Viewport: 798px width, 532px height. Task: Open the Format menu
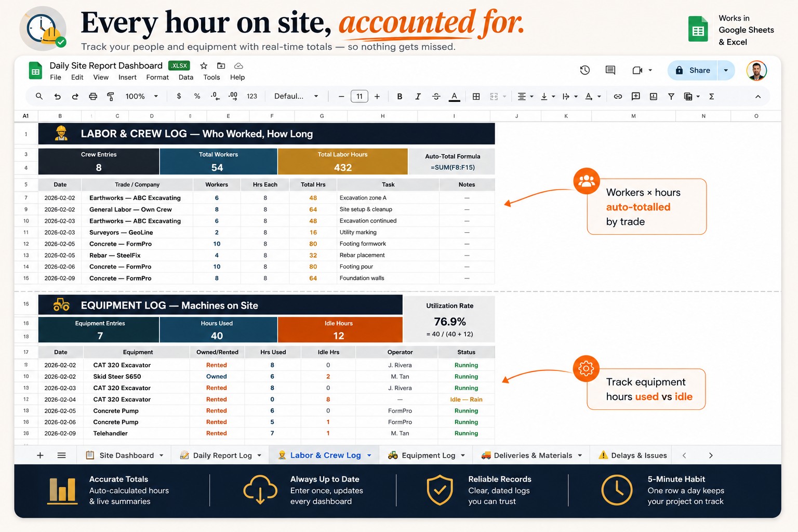[x=157, y=77]
